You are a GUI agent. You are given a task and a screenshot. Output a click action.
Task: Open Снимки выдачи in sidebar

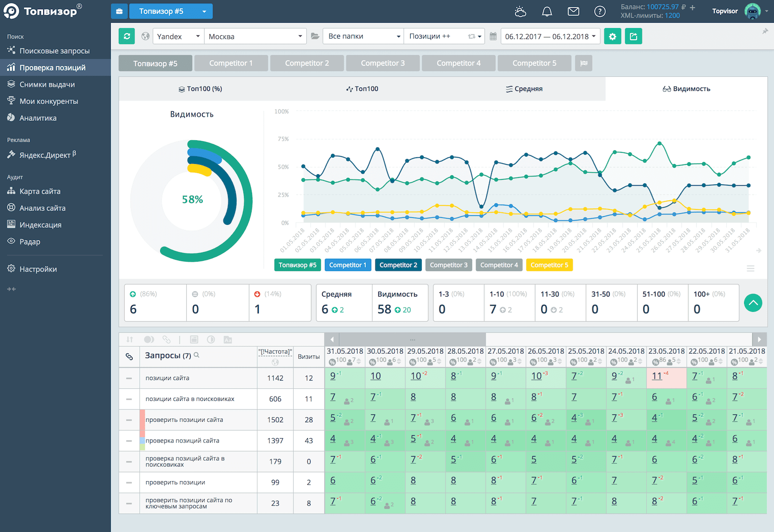[55, 85]
